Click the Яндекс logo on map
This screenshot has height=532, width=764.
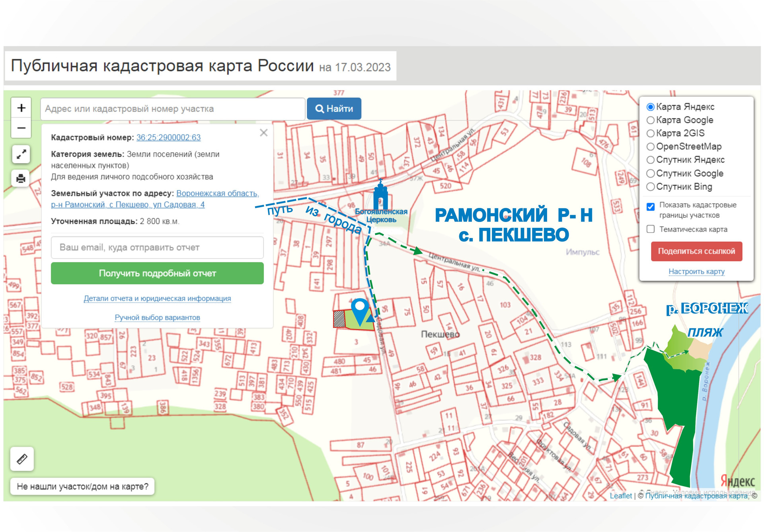click(738, 481)
